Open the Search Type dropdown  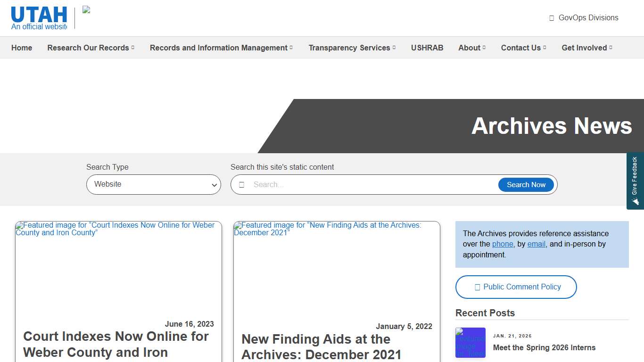click(153, 184)
